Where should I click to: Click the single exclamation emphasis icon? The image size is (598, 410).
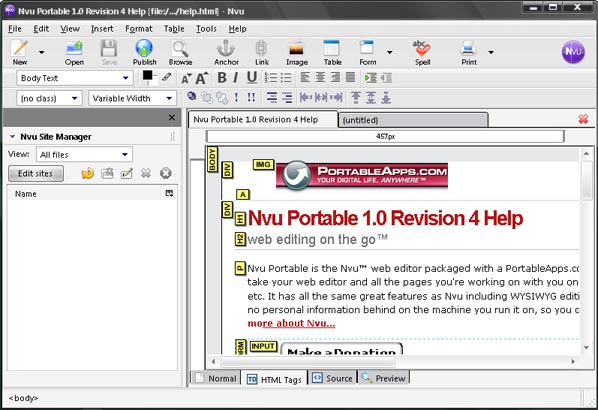coord(236,98)
